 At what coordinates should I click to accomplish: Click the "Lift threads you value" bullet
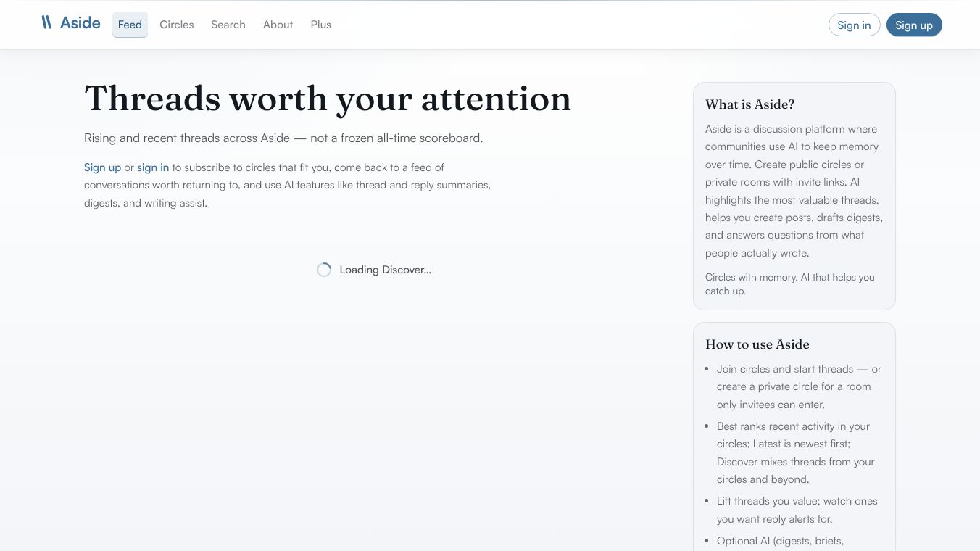pos(797,510)
